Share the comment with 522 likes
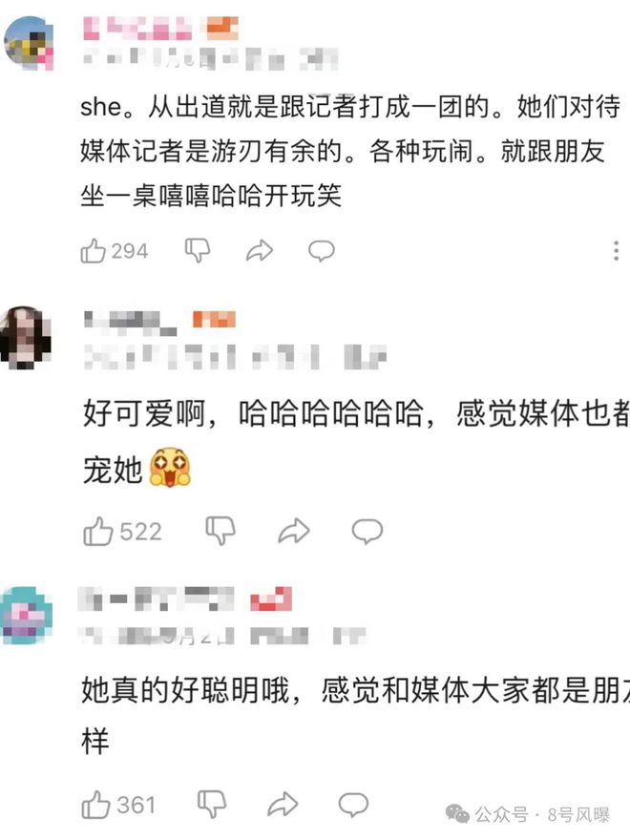 [294, 532]
